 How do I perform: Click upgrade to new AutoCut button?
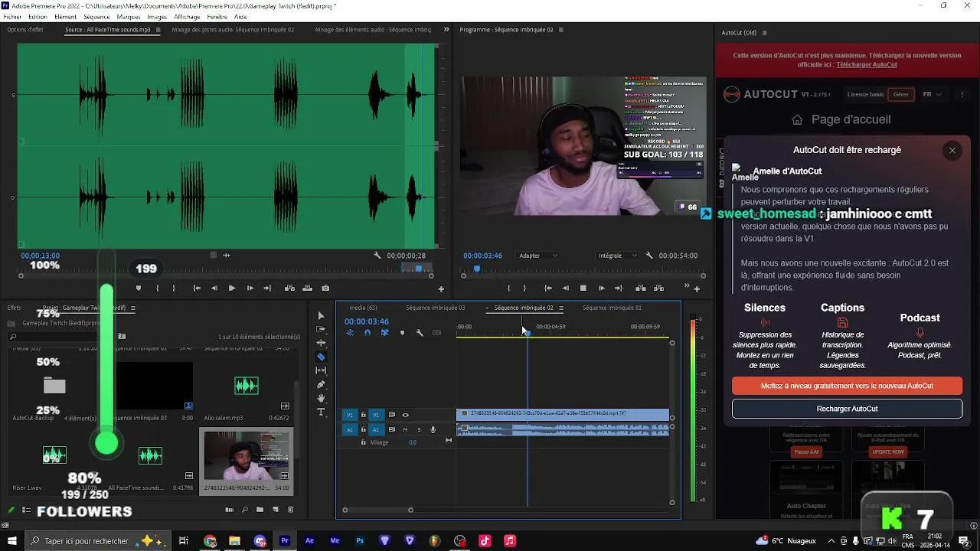click(847, 386)
